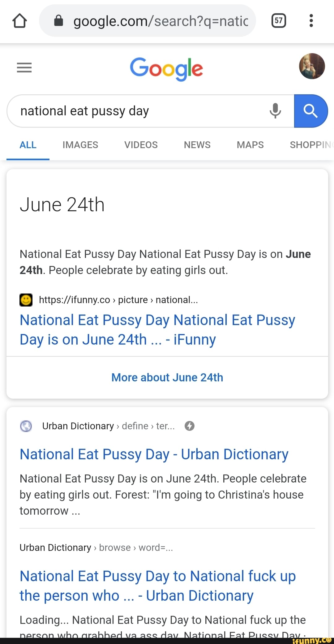The width and height of the screenshot is (334, 644).
Task: Switch to the Images tab
Action: [80, 145]
